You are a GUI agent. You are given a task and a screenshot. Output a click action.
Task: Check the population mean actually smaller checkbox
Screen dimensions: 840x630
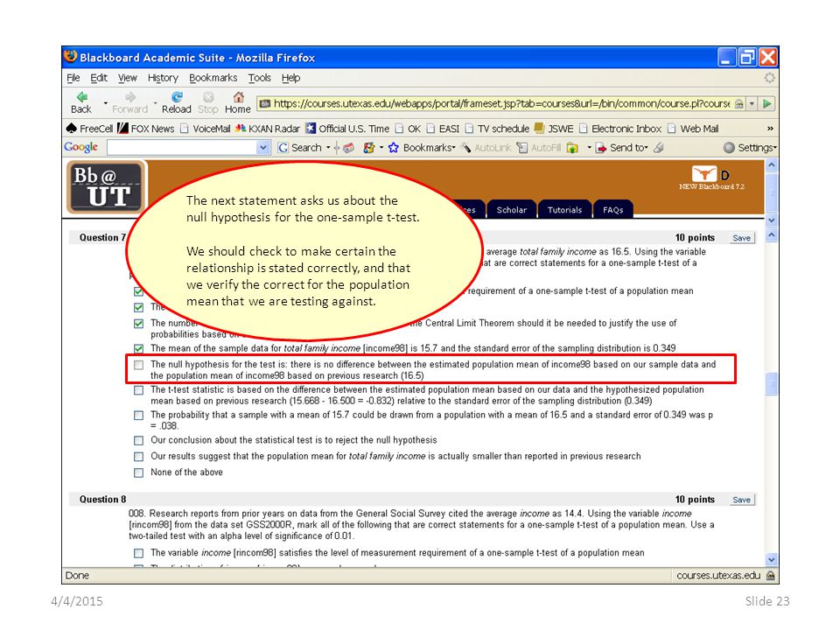(139, 457)
